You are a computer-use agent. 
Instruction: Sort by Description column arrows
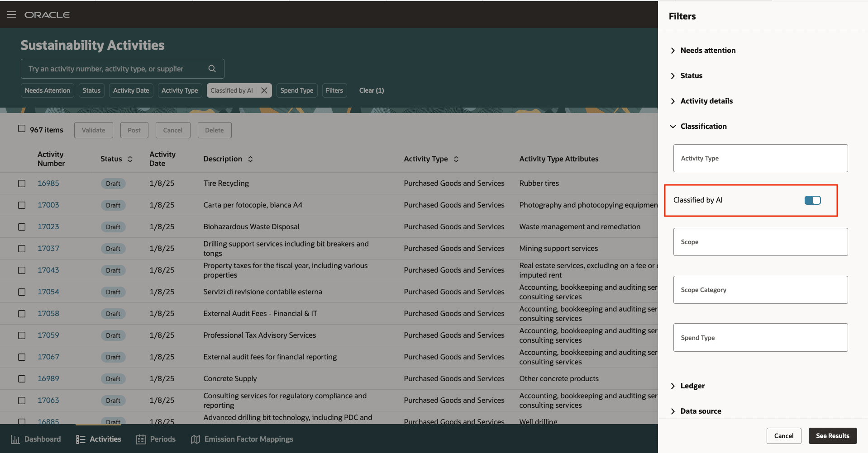click(x=250, y=159)
